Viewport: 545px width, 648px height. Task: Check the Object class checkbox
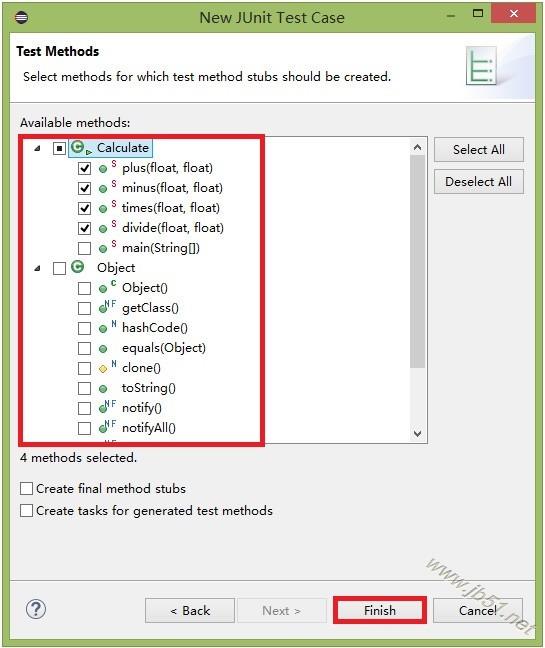(x=59, y=268)
